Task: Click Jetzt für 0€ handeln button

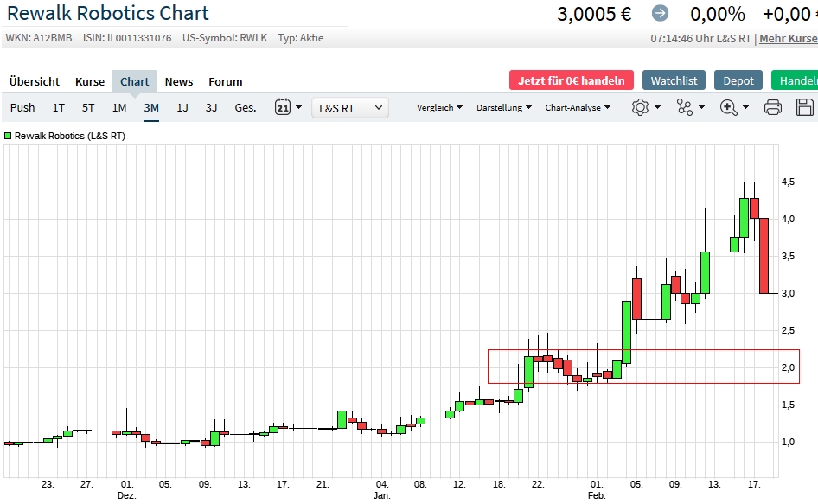Action: click(572, 80)
